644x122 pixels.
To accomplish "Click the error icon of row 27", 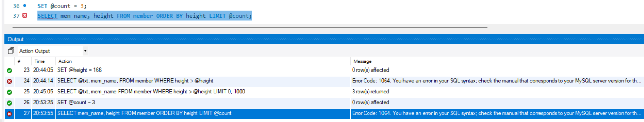I will pos(9,114).
